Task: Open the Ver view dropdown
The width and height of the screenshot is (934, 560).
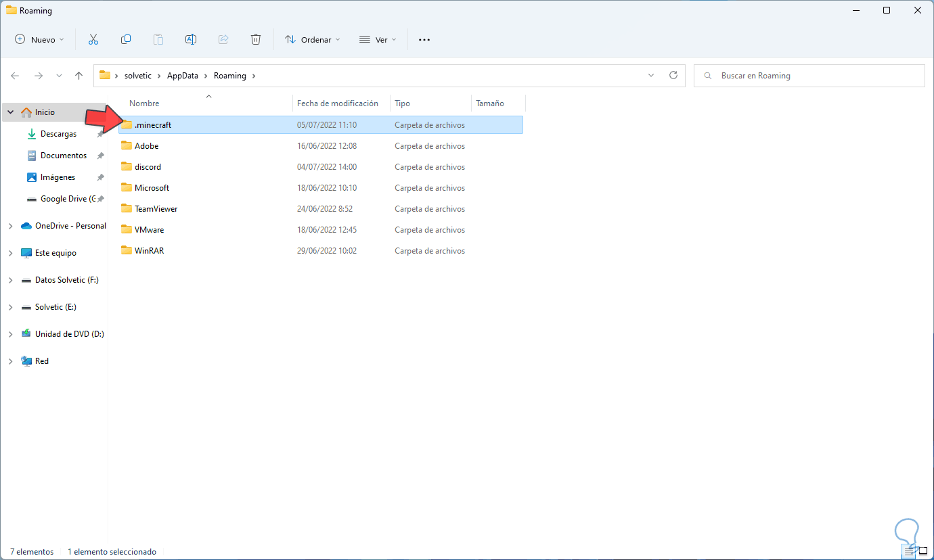Action: click(x=378, y=40)
